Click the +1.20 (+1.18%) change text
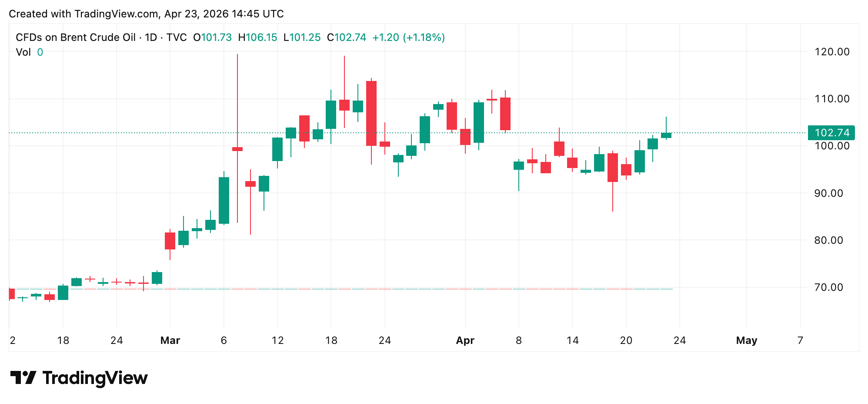868x404 pixels. [x=408, y=37]
